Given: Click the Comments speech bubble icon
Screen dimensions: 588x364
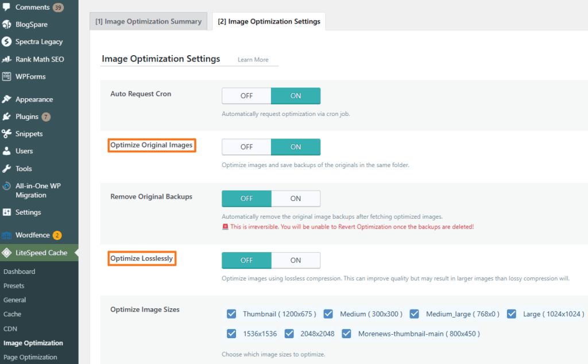Looking at the screenshot, I should point(6,7).
